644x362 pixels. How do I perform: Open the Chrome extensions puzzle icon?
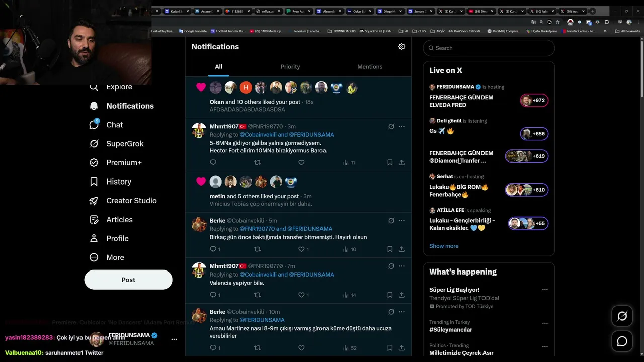point(607,22)
